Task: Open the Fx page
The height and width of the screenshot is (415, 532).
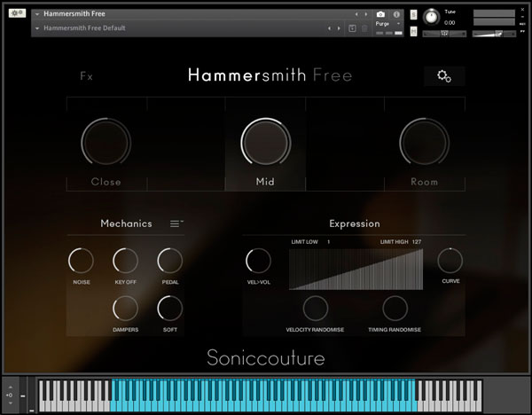Action: (x=86, y=76)
